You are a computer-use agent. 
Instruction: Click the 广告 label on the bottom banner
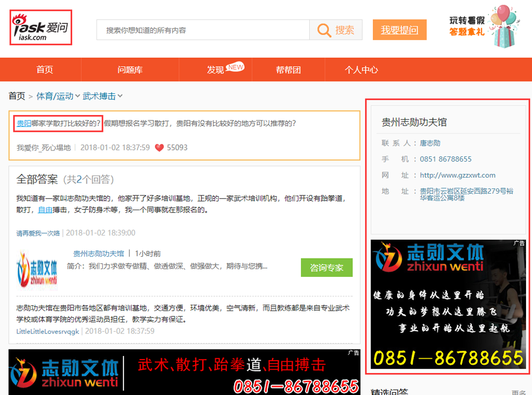click(x=353, y=352)
